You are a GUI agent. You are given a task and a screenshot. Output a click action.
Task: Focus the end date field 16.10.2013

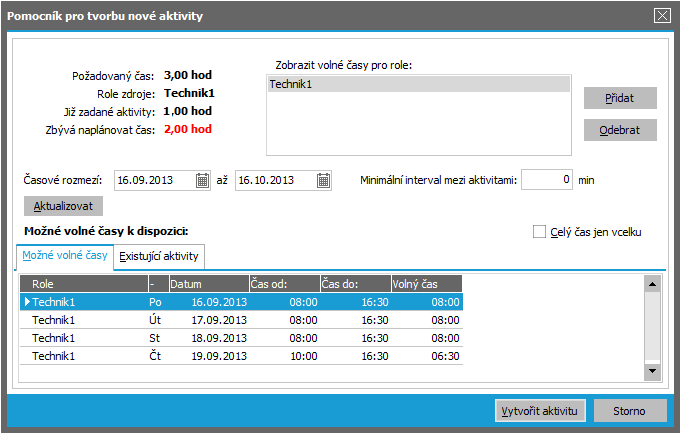tap(274, 181)
